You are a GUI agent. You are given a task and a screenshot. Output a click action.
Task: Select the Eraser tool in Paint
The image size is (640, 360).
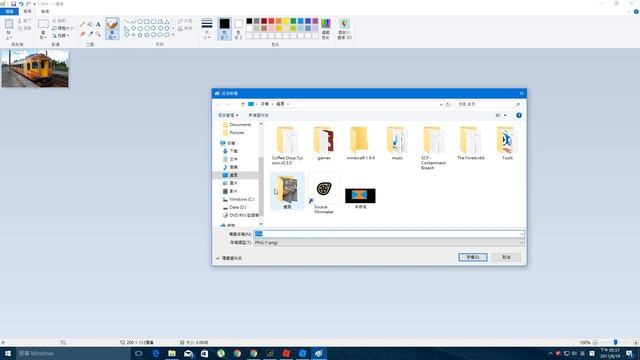click(x=83, y=34)
